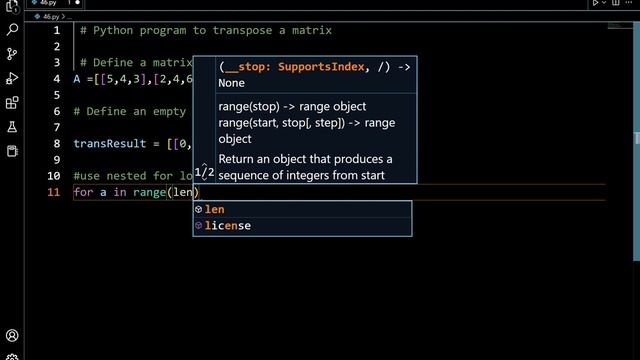Click the '#use nested for' comment

(x=133, y=176)
